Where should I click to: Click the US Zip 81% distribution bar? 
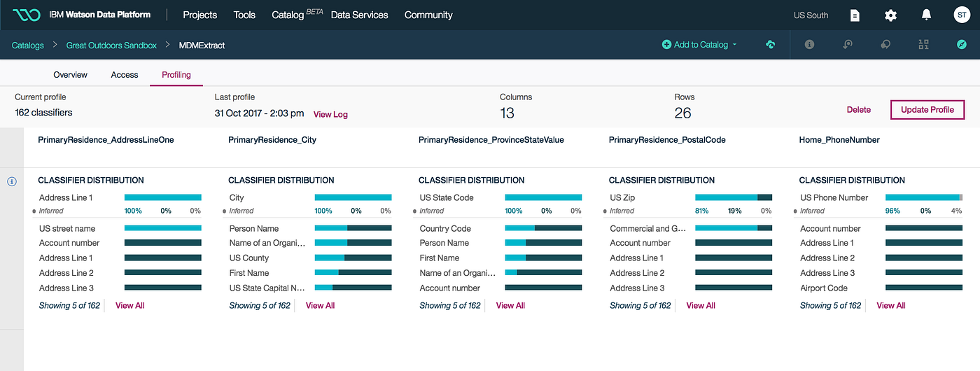734,197
